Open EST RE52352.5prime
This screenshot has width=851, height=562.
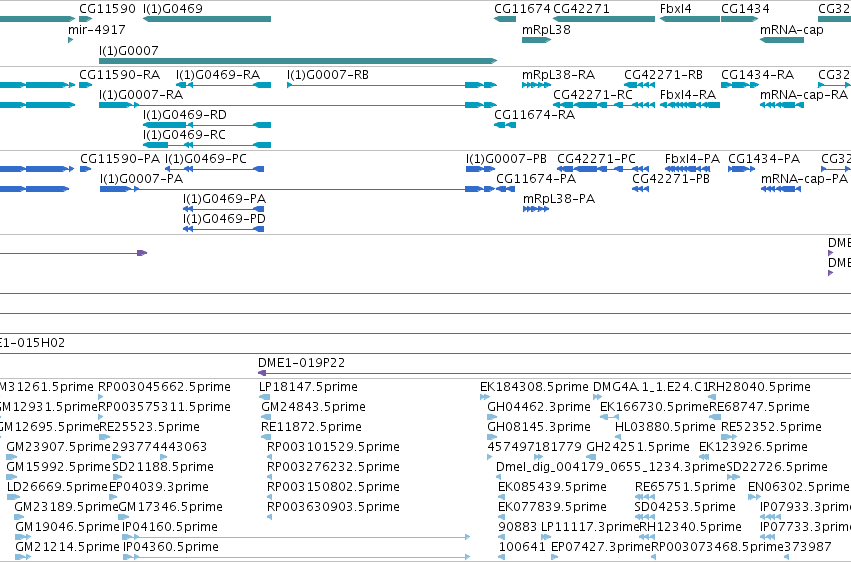(x=771, y=427)
